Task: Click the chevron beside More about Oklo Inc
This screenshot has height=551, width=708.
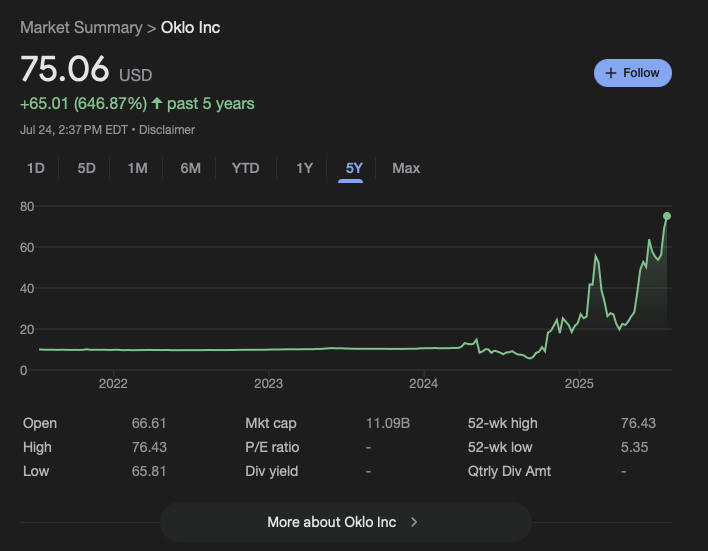Action: 414,522
